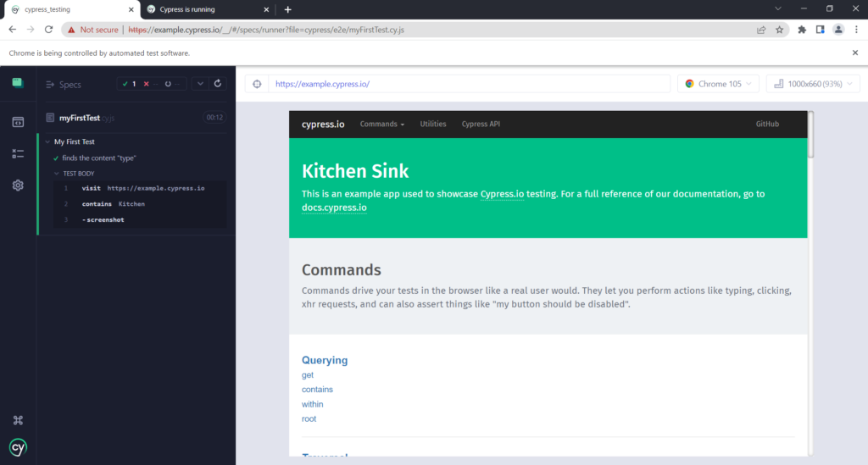Click the finds the content "type" test

tap(99, 158)
